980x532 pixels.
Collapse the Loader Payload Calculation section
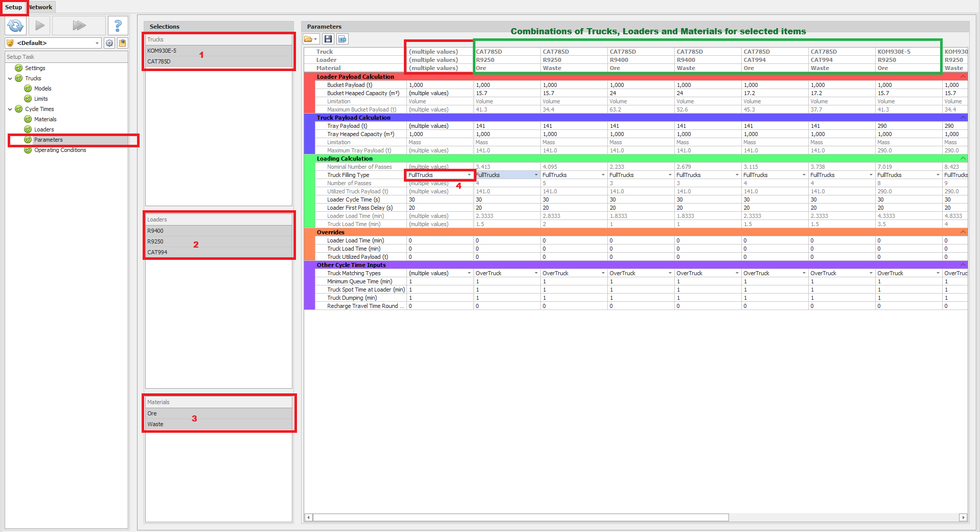click(963, 77)
